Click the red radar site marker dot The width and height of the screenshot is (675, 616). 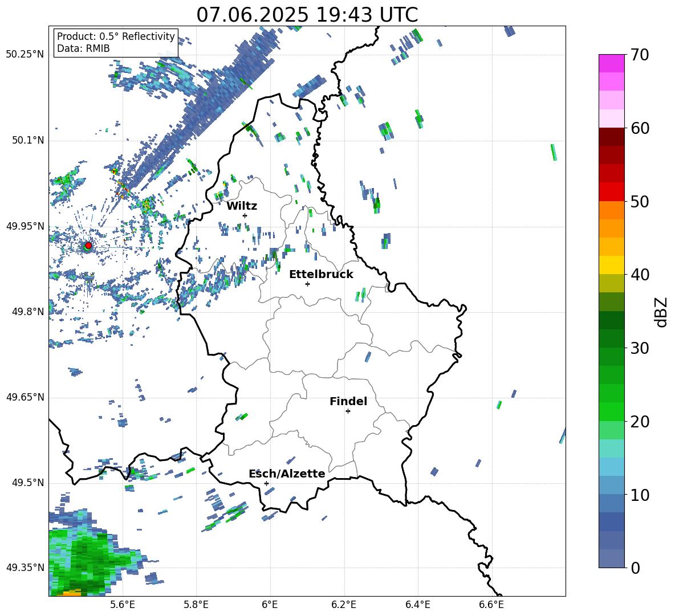pyautogui.click(x=88, y=246)
